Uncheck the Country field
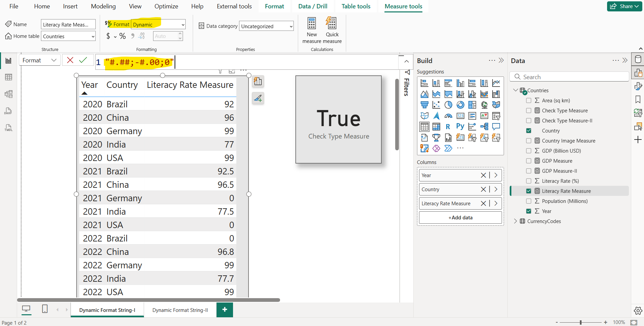Viewport: 644px width, 326px height. pyautogui.click(x=529, y=130)
